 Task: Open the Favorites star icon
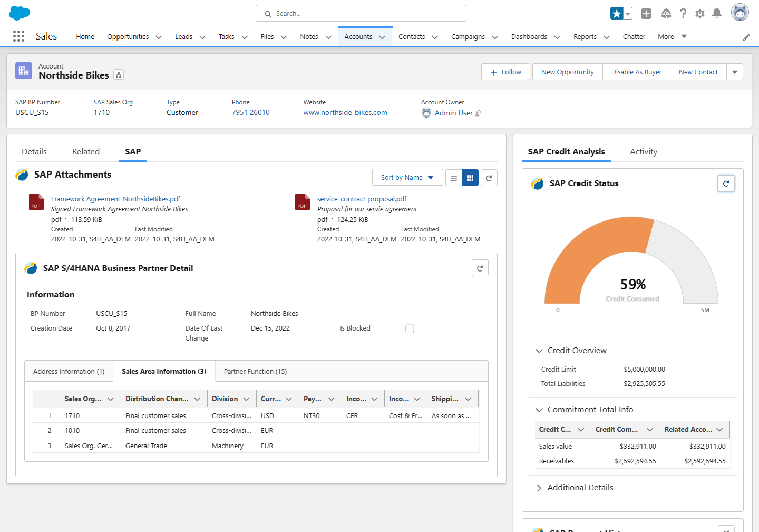coord(617,14)
